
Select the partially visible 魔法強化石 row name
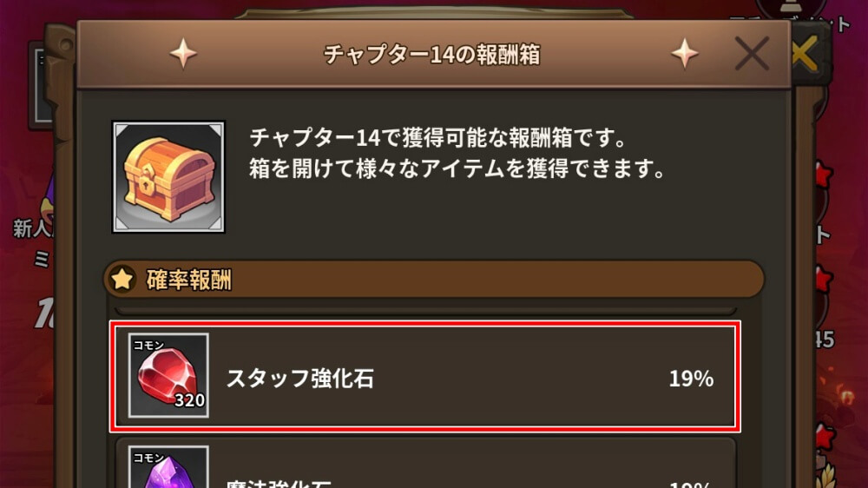coord(279,483)
